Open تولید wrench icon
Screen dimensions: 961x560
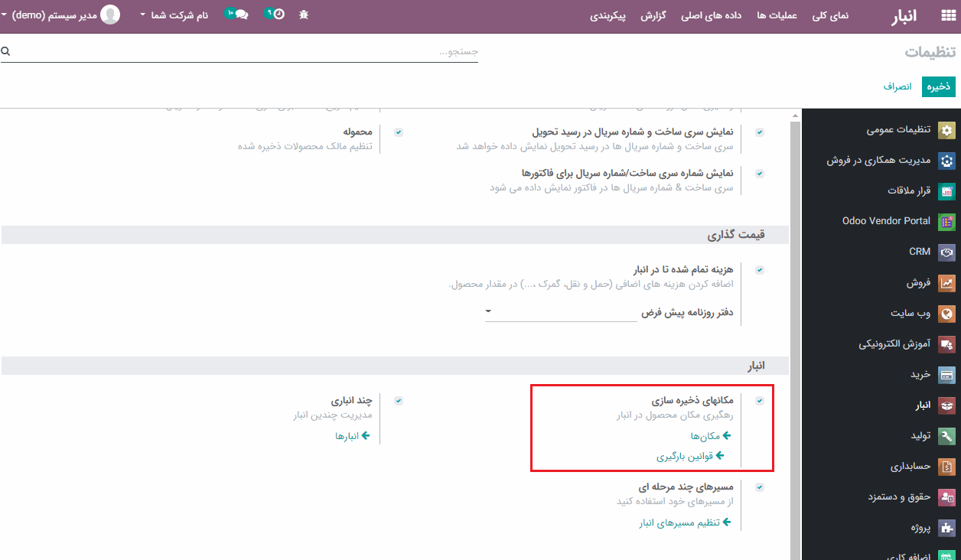947,436
